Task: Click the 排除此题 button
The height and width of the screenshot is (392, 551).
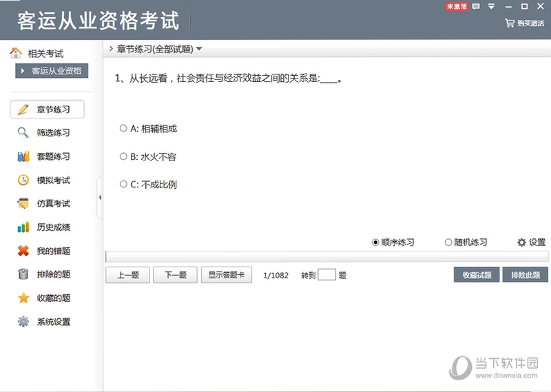Action: 526,275
